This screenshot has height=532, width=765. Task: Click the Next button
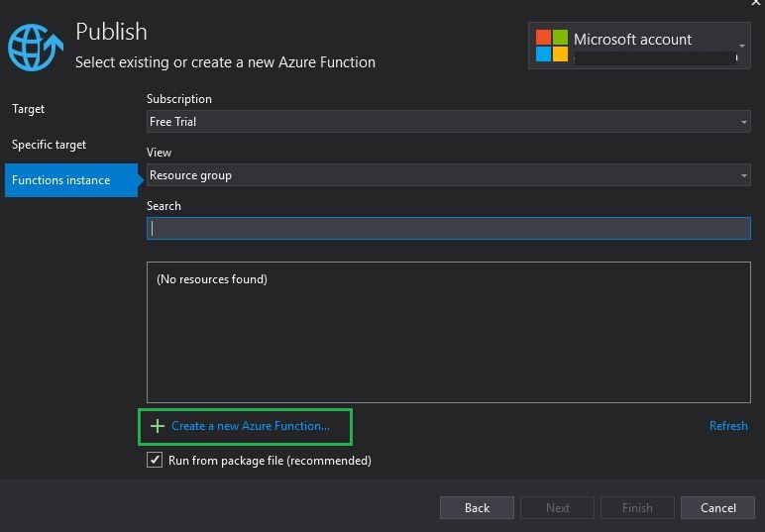[x=558, y=507]
